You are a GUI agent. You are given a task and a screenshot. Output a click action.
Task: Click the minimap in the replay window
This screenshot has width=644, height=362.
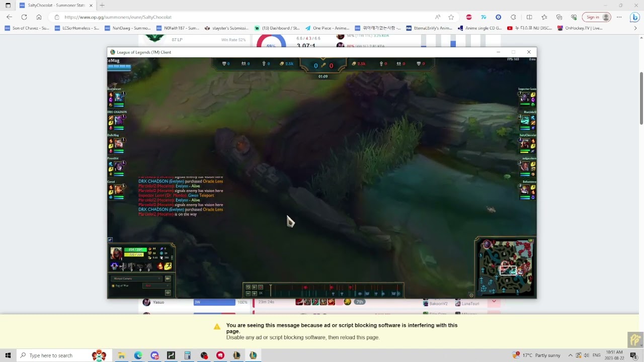pos(505,268)
